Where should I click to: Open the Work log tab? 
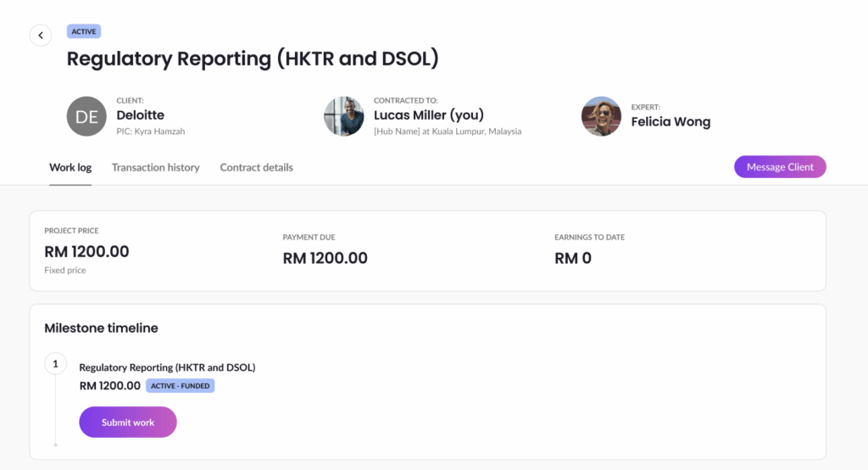pos(70,167)
